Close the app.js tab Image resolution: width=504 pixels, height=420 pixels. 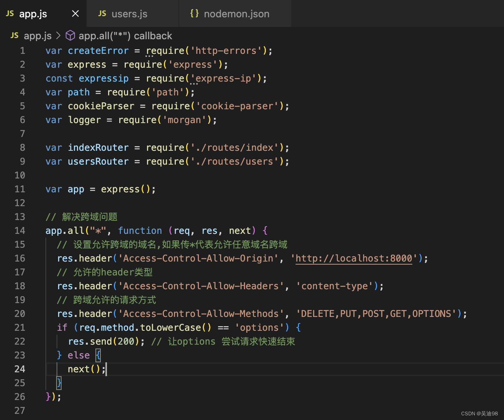coord(75,14)
